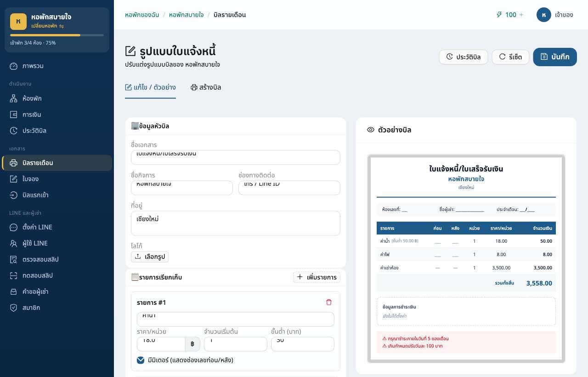Click the occupancy progress bar

tap(57, 35)
